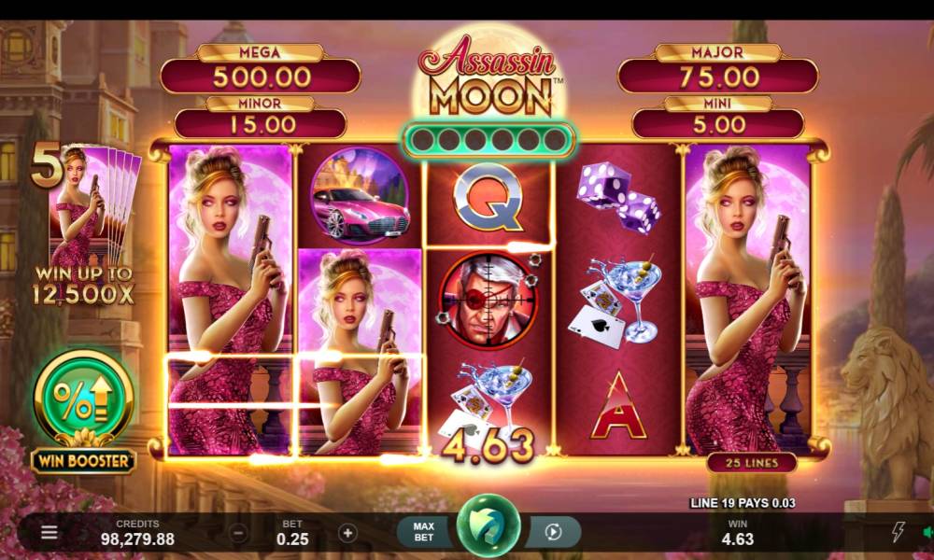Image resolution: width=934 pixels, height=560 pixels.
Task: Click the Major 75.00 jackpot display
Action: (x=718, y=70)
